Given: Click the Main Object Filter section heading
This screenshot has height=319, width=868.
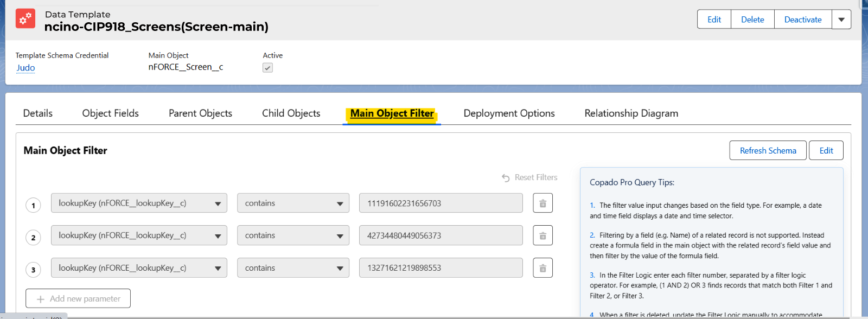Looking at the screenshot, I should tap(65, 150).
